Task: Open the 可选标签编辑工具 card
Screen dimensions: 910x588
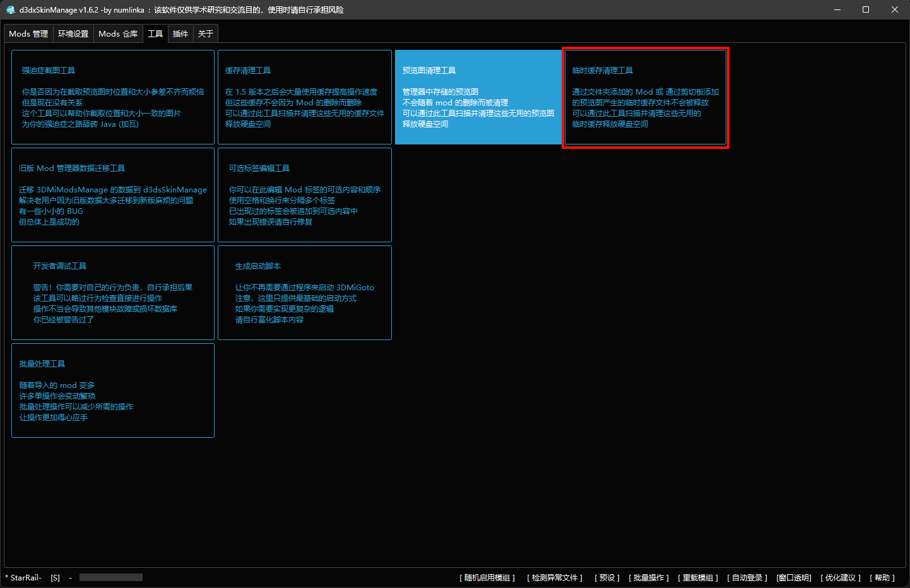Action: tap(305, 195)
